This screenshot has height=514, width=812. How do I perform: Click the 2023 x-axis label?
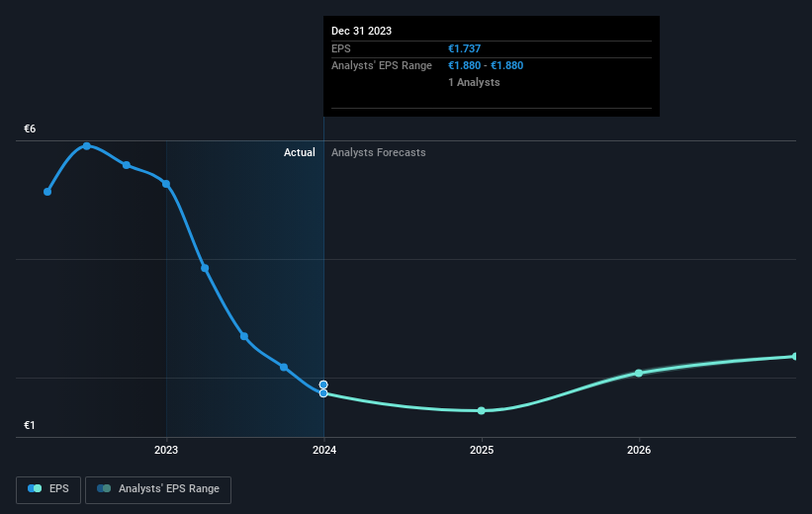tap(166, 450)
